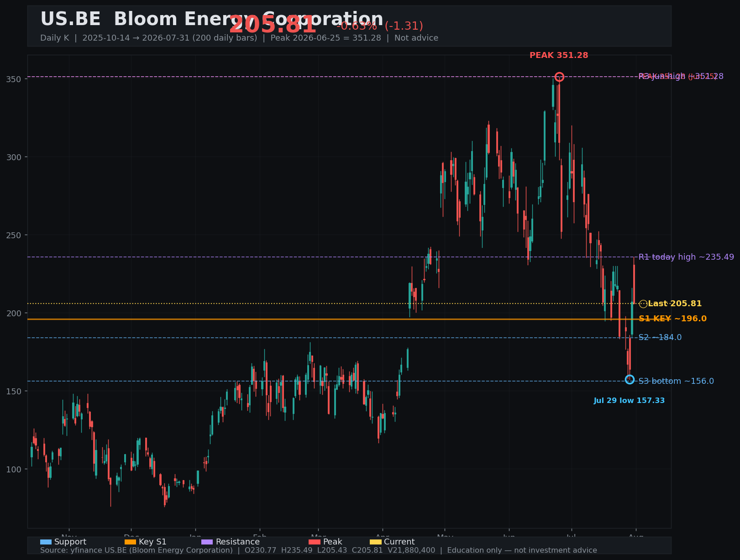Click 'Daily K' in the header subtitle
Screen dimensions: 740x560
click(54, 38)
